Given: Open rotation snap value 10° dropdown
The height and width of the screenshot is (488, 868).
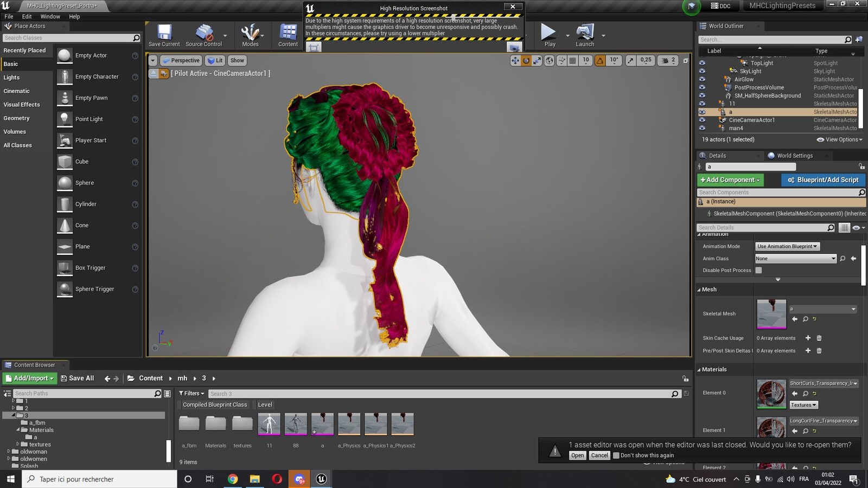Looking at the screenshot, I should point(614,61).
